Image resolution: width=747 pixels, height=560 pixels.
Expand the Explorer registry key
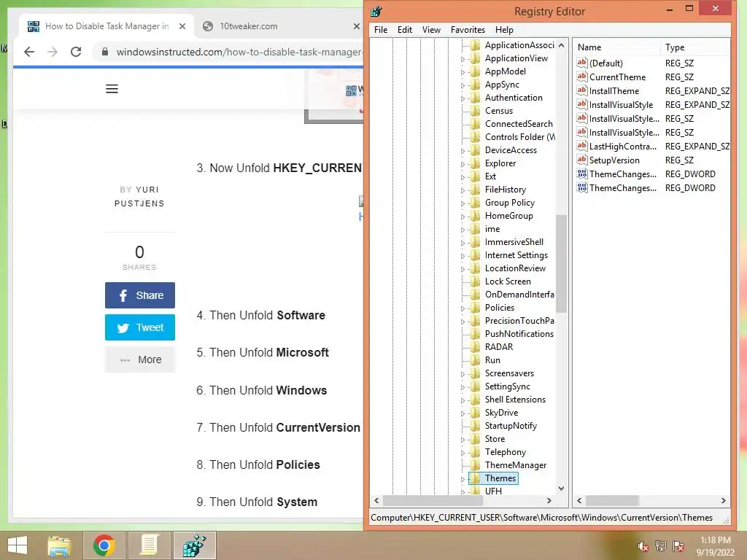click(x=462, y=164)
